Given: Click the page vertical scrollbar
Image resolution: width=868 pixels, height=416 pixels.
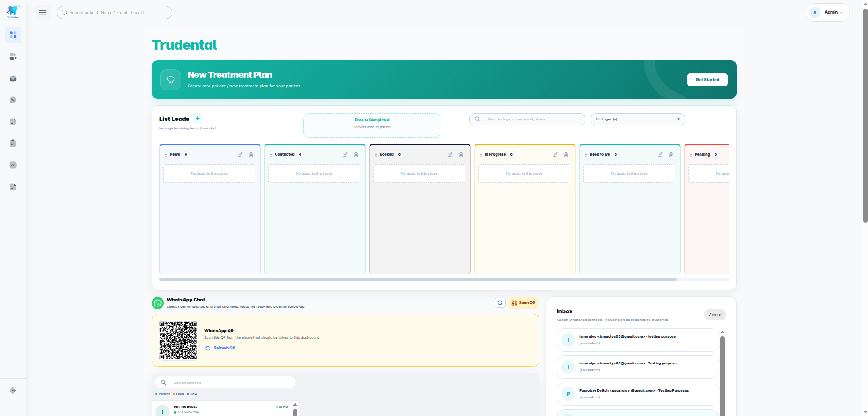Looking at the screenshot, I should tap(865, 115).
